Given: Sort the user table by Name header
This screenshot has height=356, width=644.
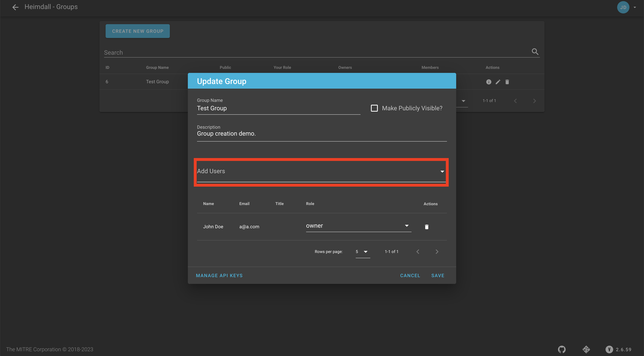Looking at the screenshot, I should click(208, 204).
